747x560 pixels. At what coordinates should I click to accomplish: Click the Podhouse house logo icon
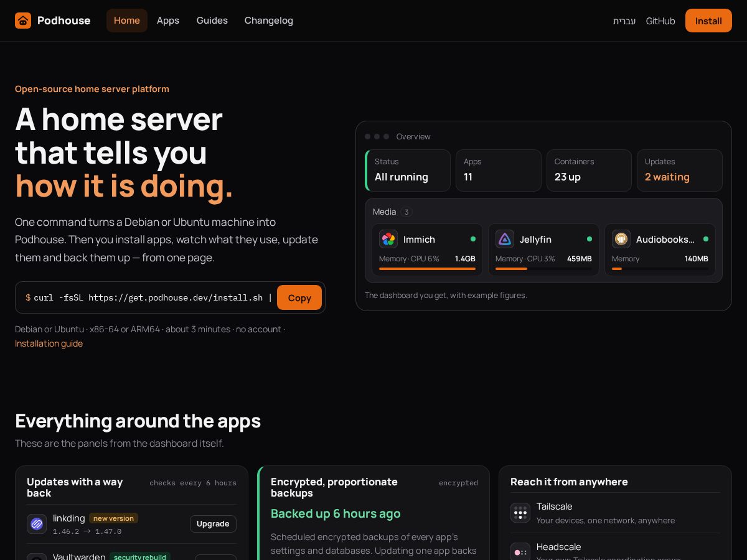(x=23, y=21)
